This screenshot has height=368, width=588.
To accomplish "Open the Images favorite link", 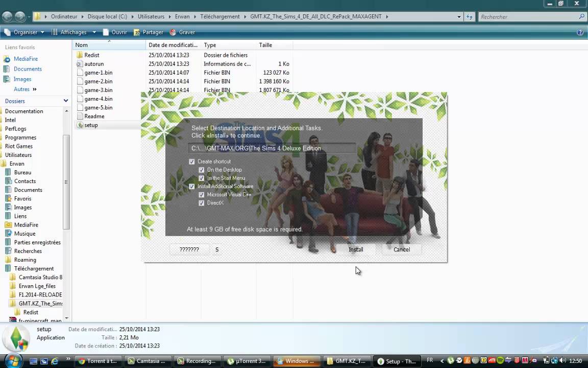I will (22, 79).
